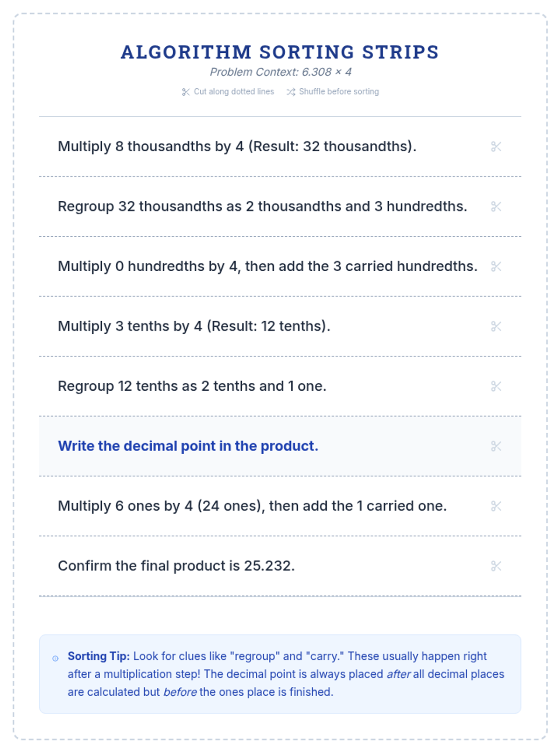Click the 'Problem Context: 6.308 × 4' subtitle

(x=280, y=72)
